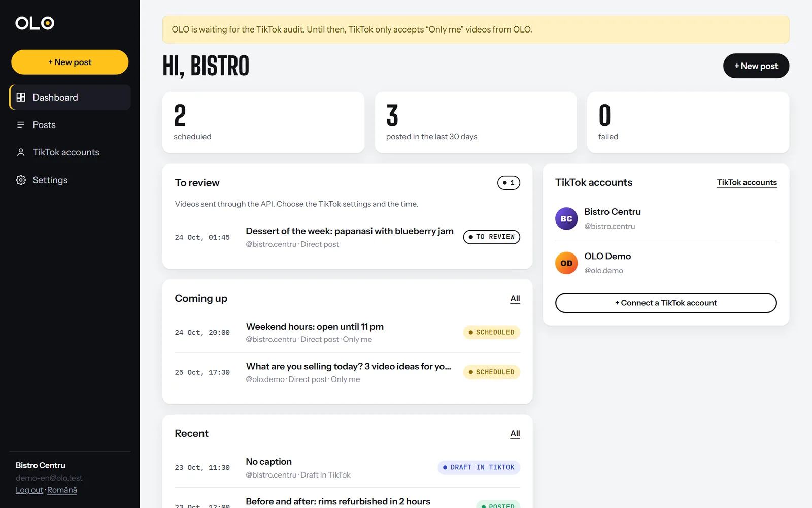This screenshot has height=508, width=812.
Task: Select the Bistro Centru account name
Action: 613,212
